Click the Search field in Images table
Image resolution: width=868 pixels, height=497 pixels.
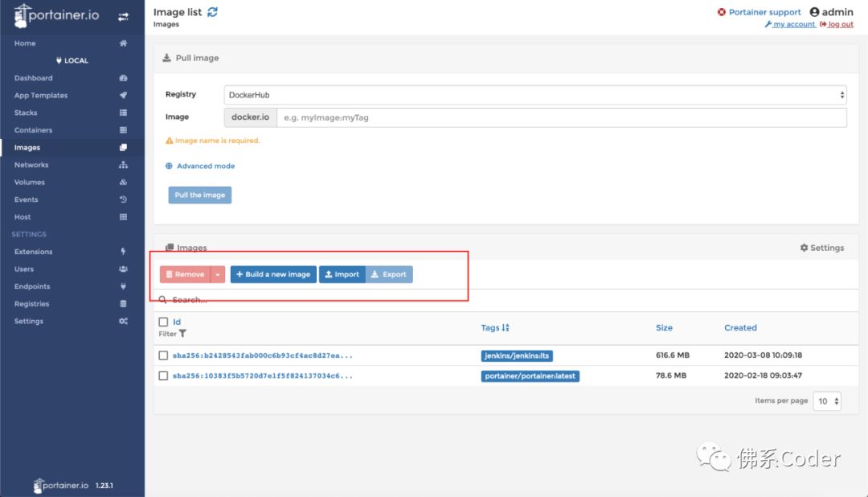click(x=506, y=300)
